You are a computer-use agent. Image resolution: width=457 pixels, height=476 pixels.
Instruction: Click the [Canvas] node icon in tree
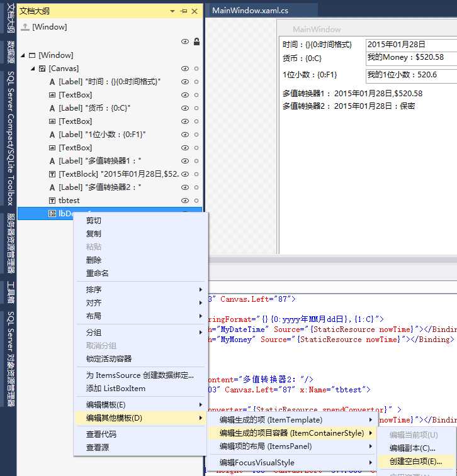pyautogui.click(x=42, y=69)
